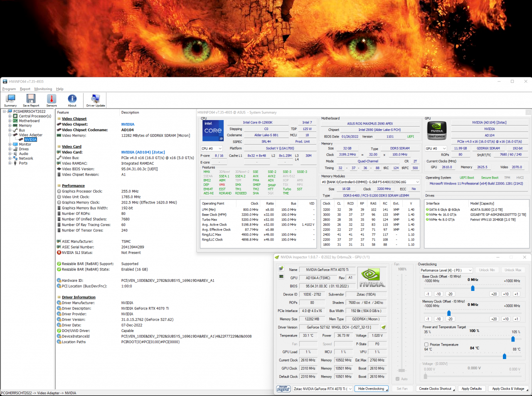Screen dimensions: 532x396
Task: Click the HWiNFO64 title bar app icon
Action: click(5, 81)
